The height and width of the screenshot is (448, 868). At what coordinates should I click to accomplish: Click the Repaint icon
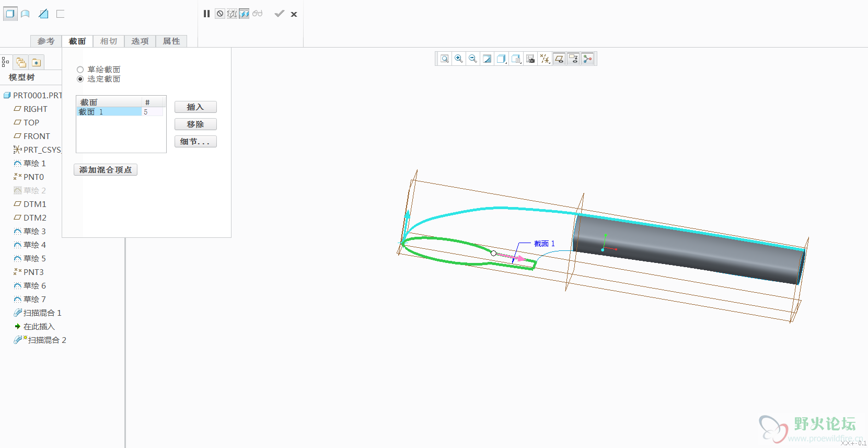pyautogui.click(x=487, y=59)
